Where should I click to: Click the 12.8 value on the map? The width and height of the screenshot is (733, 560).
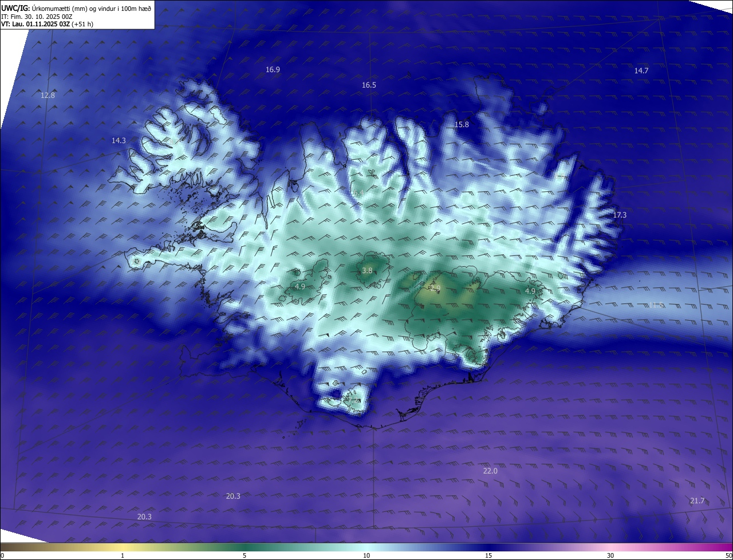pyautogui.click(x=48, y=96)
